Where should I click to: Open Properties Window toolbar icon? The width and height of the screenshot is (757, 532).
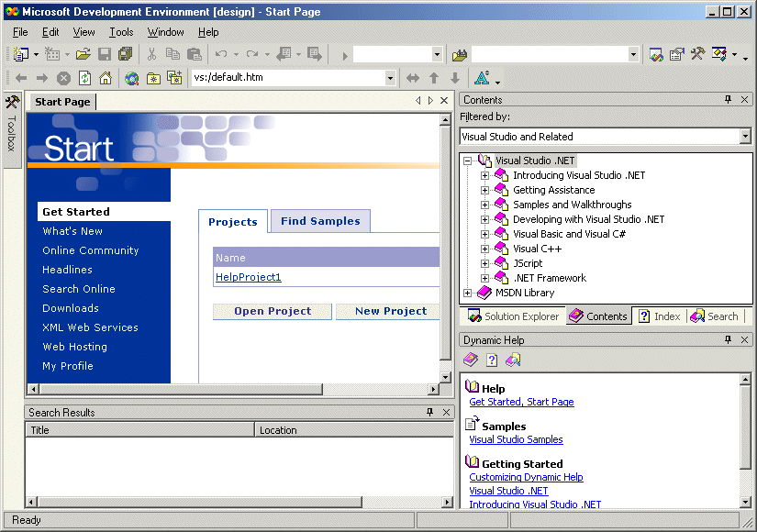[x=677, y=54]
